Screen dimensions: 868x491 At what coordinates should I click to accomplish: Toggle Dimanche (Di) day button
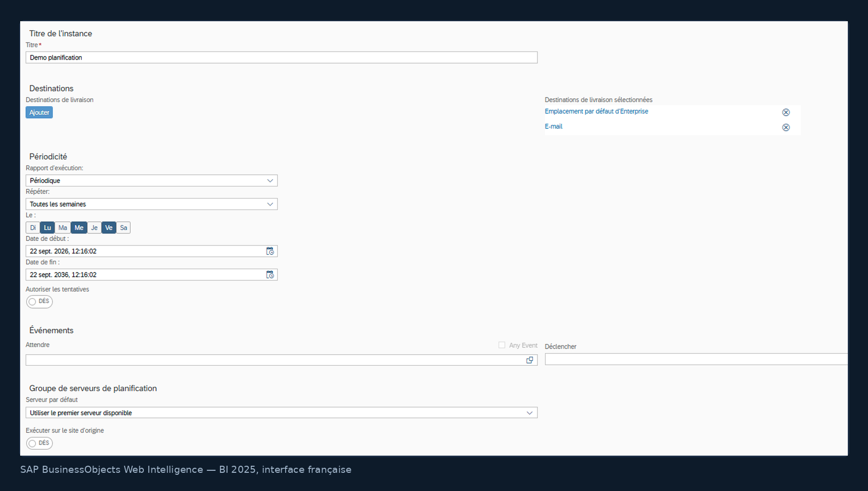point(33,228)
